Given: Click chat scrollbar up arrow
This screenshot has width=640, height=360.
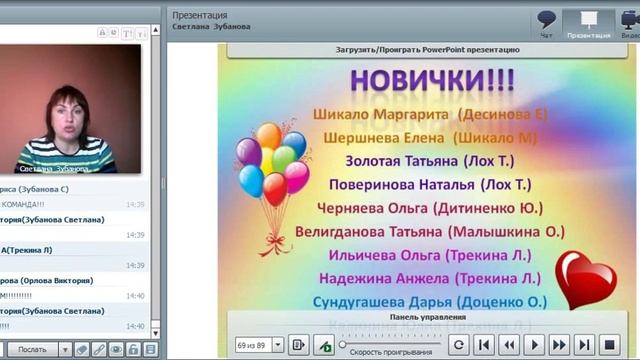Looking at the screenshot, I should pyautogui.click(x=156, y=30).
